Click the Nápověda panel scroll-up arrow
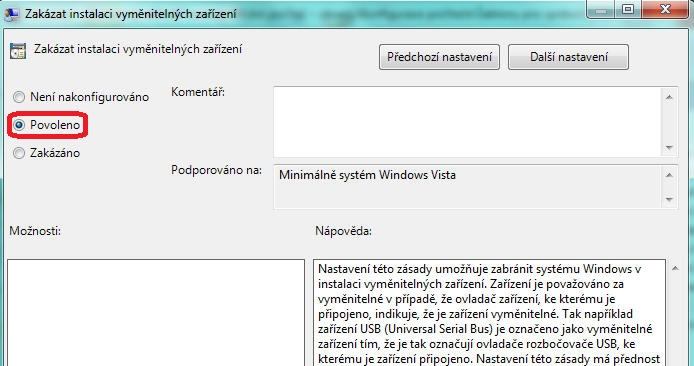 coord(675,268)
